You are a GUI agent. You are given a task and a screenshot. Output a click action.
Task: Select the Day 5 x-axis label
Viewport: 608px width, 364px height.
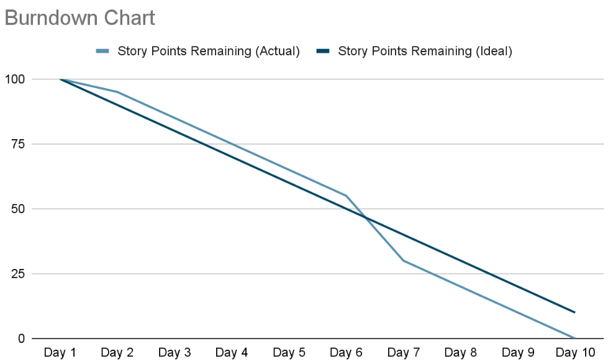coord(289,353)
